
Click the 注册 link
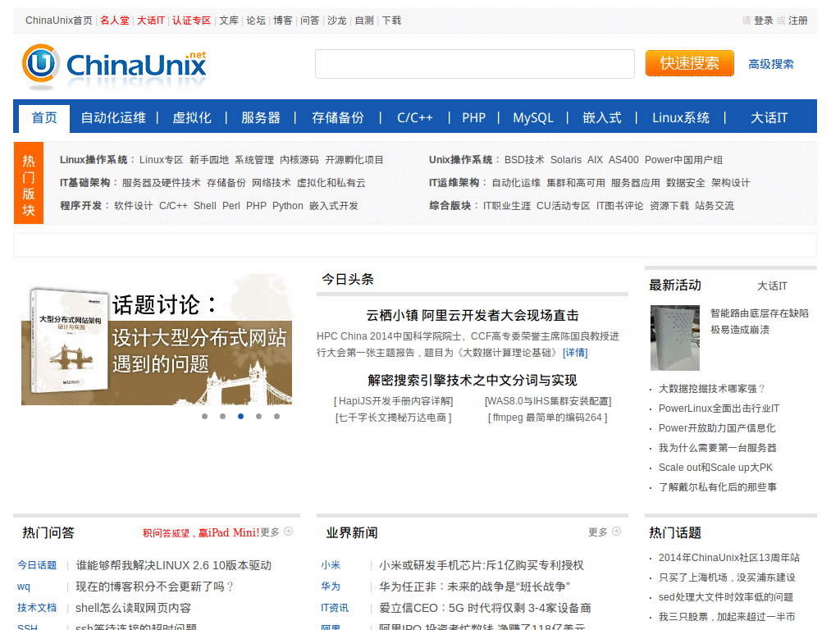797,21
